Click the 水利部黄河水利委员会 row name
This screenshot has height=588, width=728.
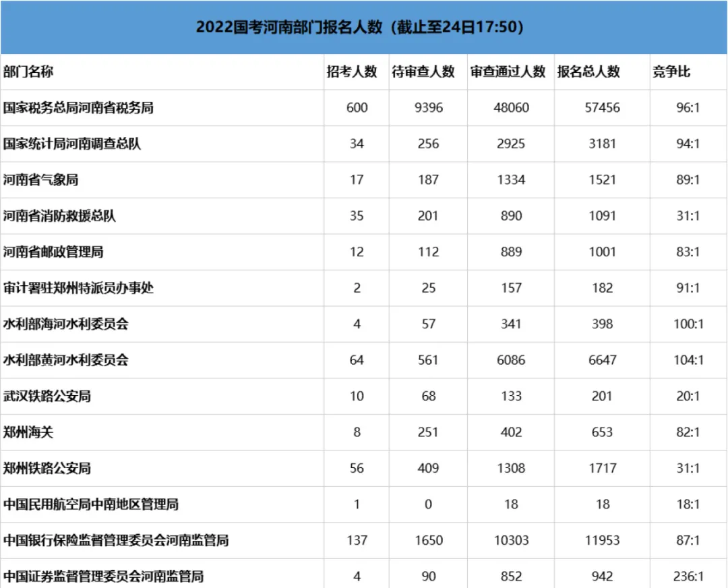pyautogui.click(x=66, y=360)
